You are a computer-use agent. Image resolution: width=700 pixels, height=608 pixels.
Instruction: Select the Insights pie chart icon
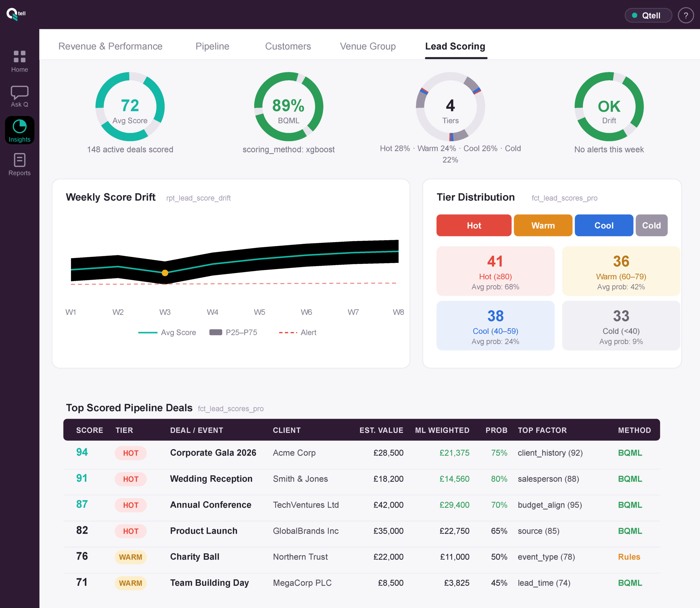[x=19, y=126]
